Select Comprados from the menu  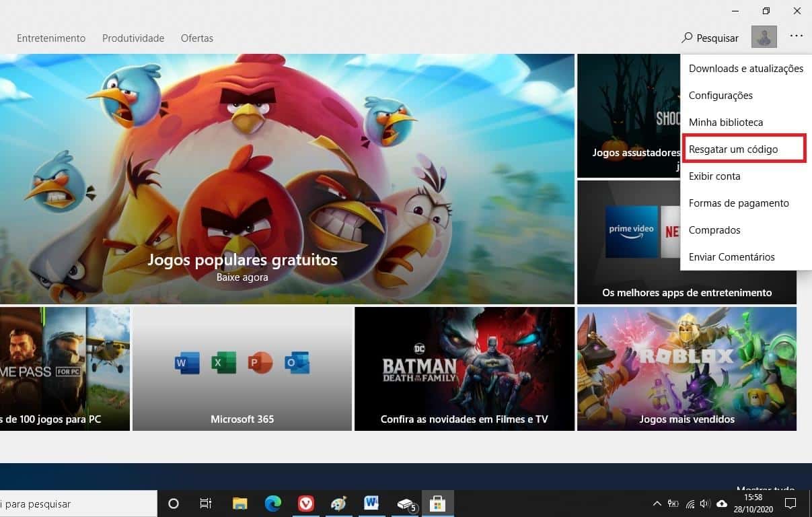click(x=746, y=230)
